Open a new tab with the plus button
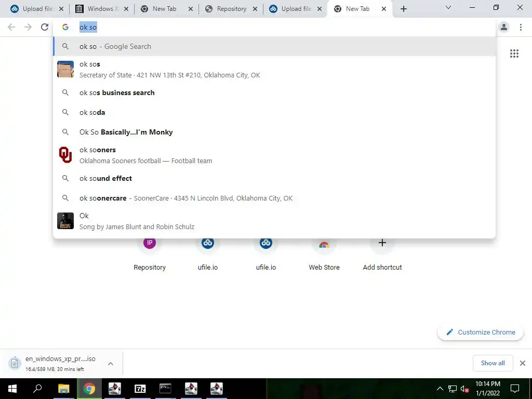532x399 pixels. pos(403,9)
